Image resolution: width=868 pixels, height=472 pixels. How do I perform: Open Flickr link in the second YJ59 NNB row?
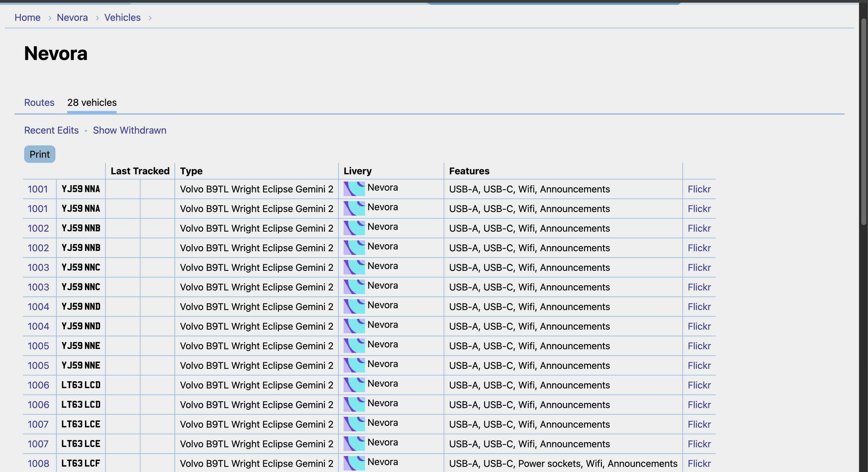tap(699, 248)
